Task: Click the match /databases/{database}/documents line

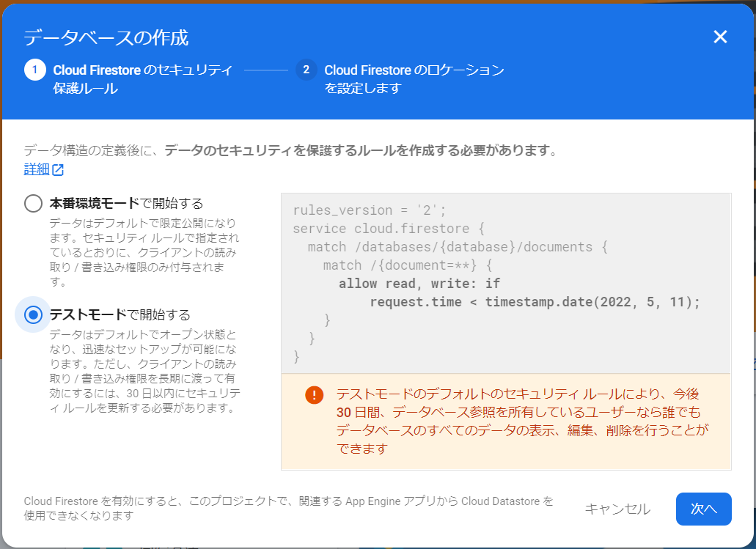Action: click(x=458, y=247)
